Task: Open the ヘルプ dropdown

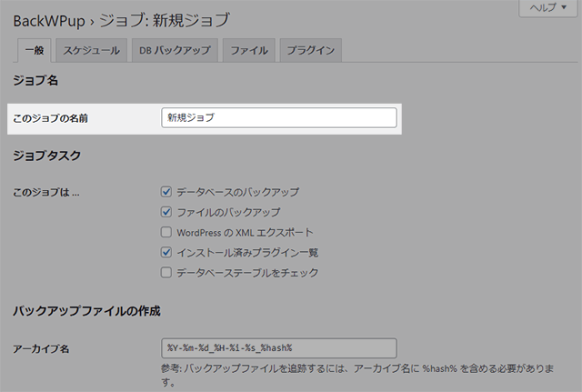Action: tap(547, 7)
